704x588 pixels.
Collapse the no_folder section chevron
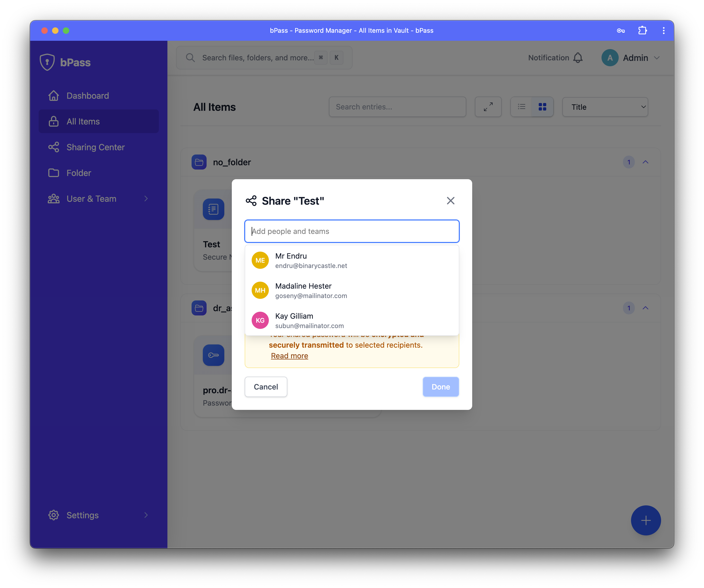(645, 162)
